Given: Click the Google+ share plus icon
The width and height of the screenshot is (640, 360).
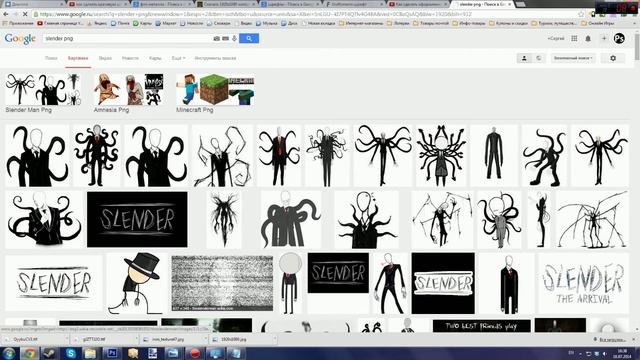Looking at the screenshot, I should pyautogui.click(x=604, y=38).
